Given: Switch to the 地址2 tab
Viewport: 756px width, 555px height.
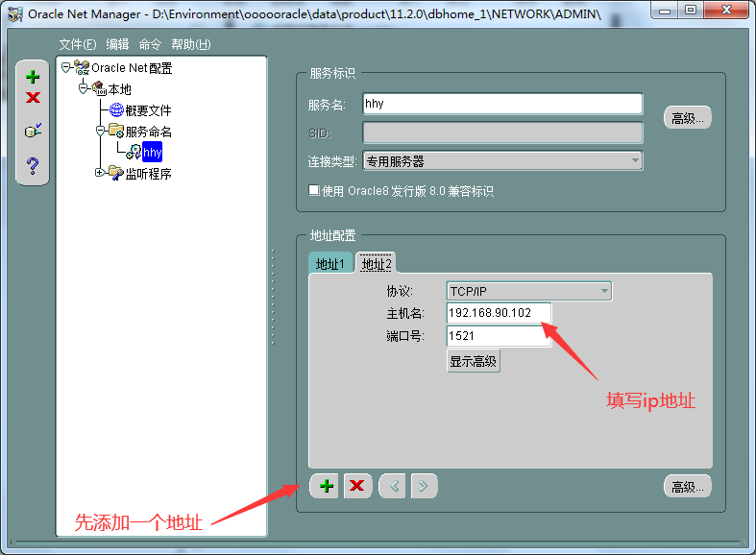Looking at the screenshot, I should click(376, 263).
